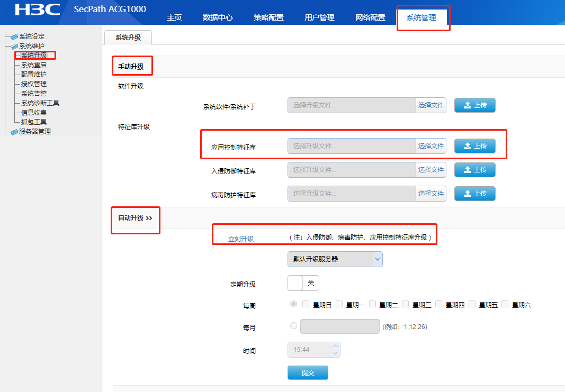Upload the 应用控制特征库 file
The height and width of the screenshot is (392, 565).
[x=475, y=146]
